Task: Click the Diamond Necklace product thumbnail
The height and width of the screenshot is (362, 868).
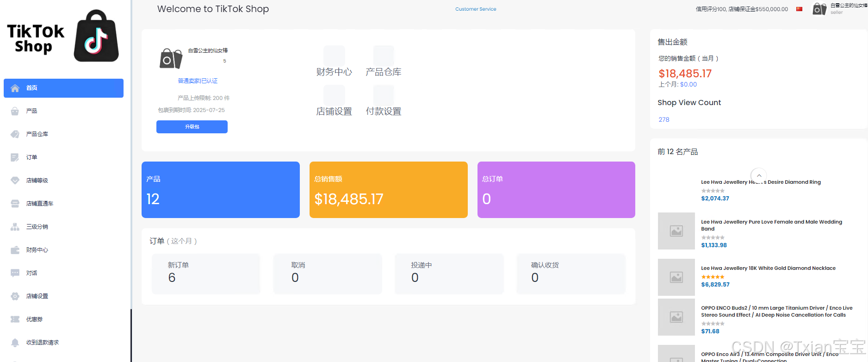Action: (x=676, y=277)
